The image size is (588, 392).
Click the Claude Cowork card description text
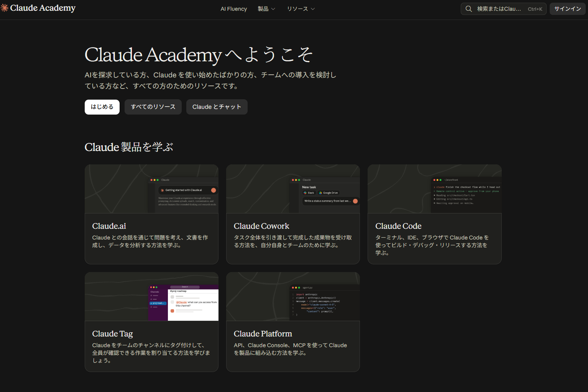tap(293, 241)
